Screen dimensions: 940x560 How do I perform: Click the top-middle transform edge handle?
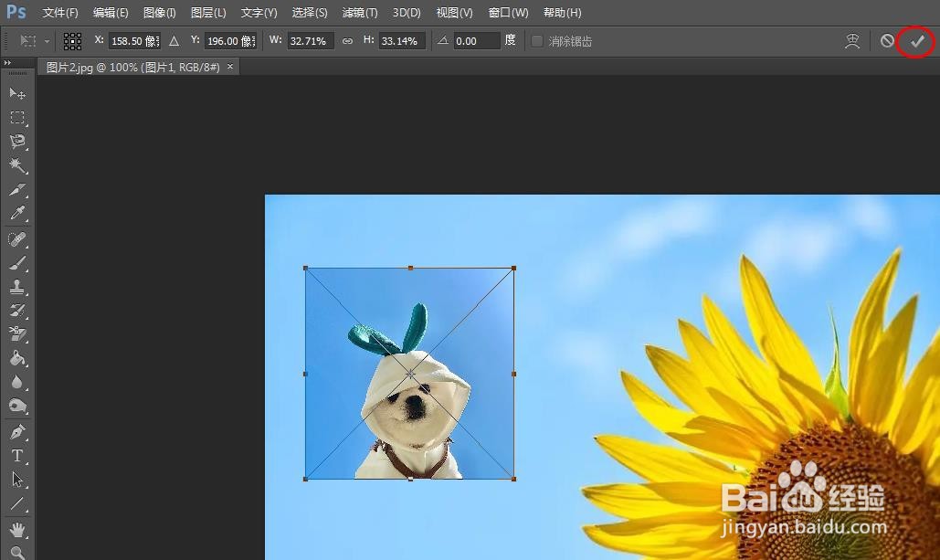410,268
